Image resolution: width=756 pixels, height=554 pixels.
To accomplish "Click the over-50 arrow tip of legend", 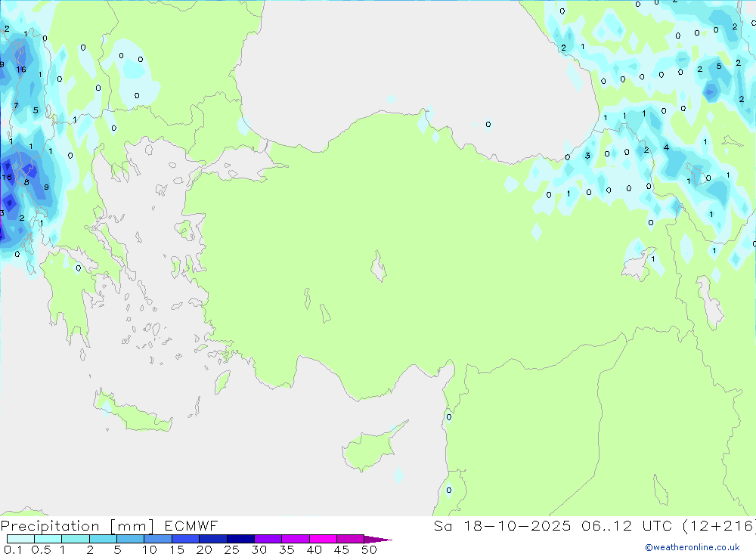I will pos(377,539).
